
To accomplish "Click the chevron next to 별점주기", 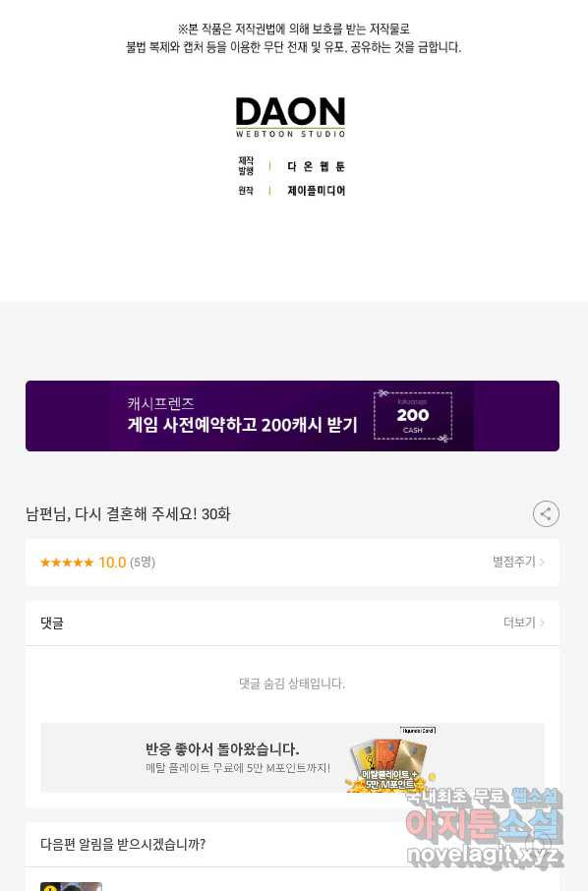I will [542, 562].
